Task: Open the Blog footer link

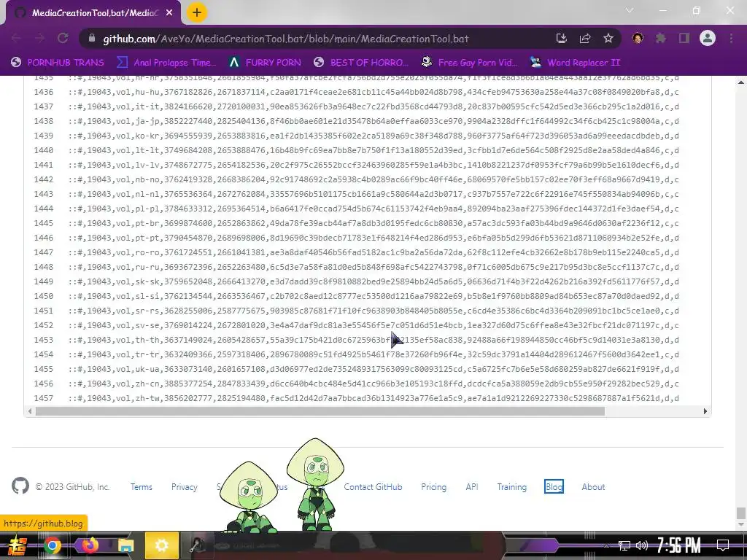Action: [554, 486]
